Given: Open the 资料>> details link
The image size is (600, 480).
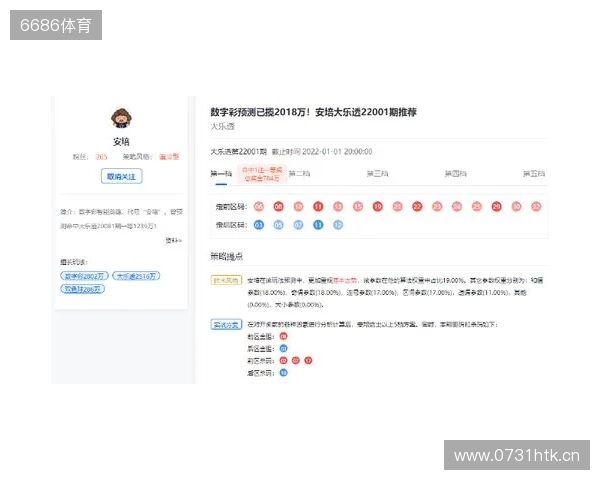Looking at the screenshot, I should (x=174, y=240).
